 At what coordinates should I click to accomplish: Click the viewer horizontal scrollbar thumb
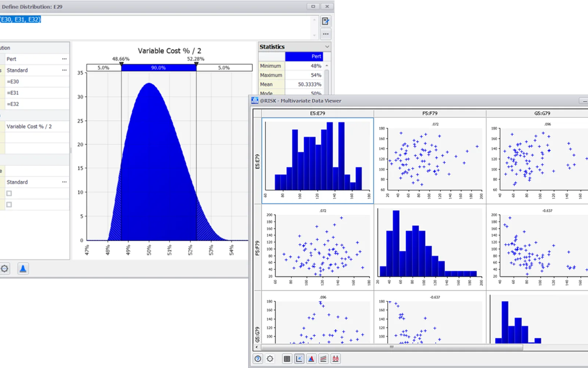[x=392, y=347]
